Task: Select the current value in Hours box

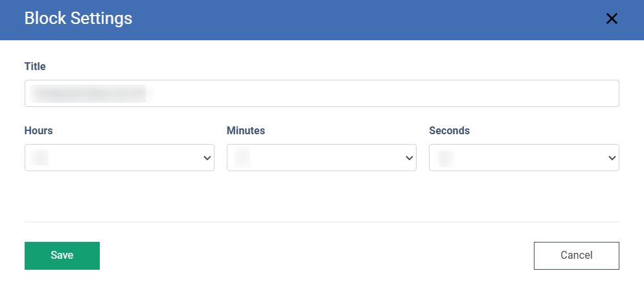Action: click(40, 158)
